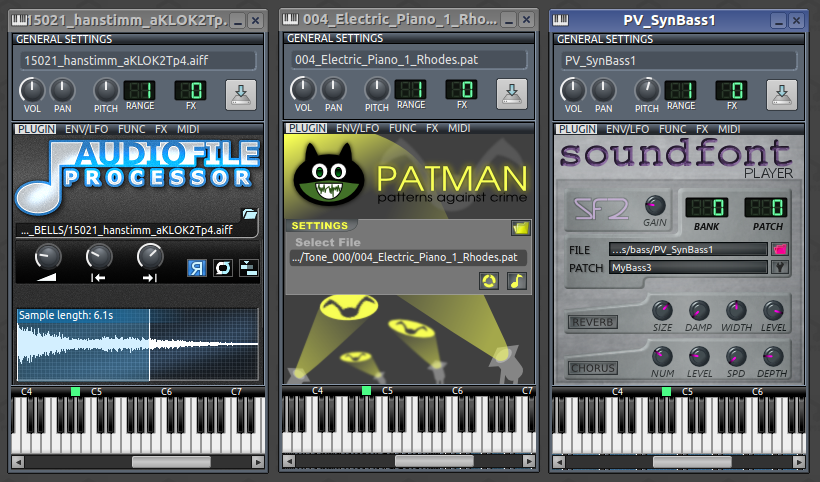
Task: Toggle reverse sample button in AudioFile Processor
Action: (x=197, y=267)
